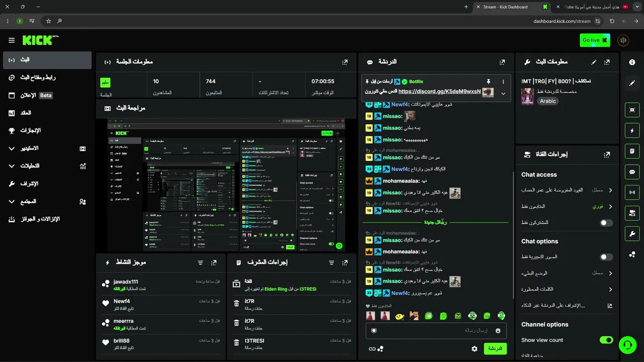Toggle stream preview widget icon in right rail
This screenshot has width=644, height=362.
coord(632,110)
